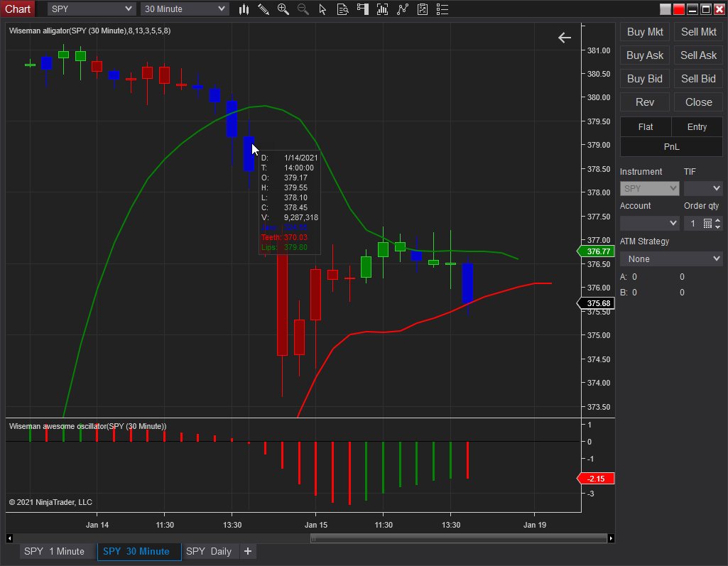The width and height of the screenshot is (728, 566).
Task: Open the indicators line icon
Action: click(403, 9)
